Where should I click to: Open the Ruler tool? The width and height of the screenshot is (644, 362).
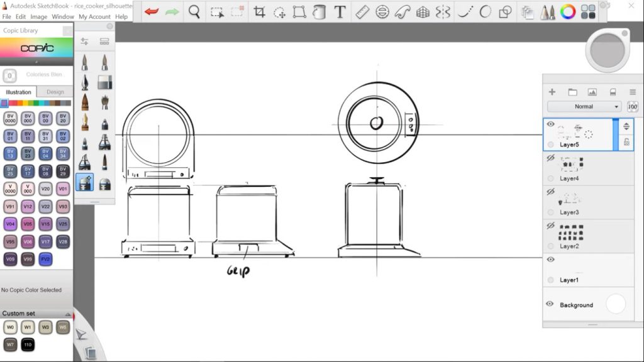point(362,12)
